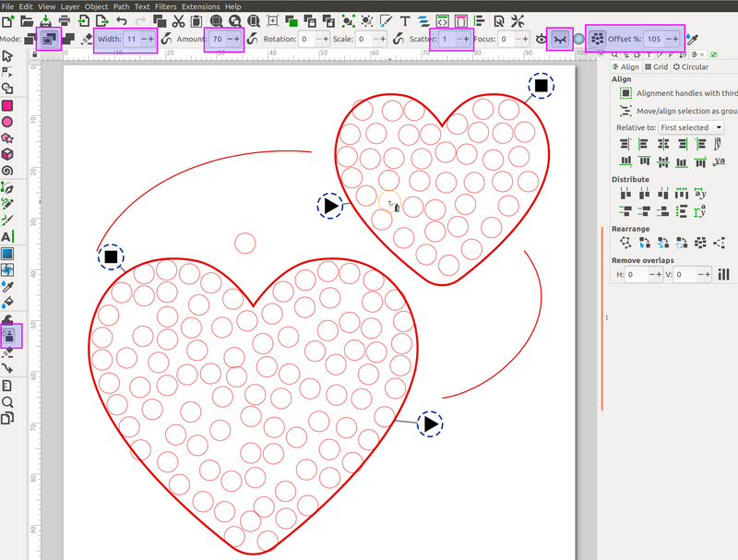
Task: Open the Filters menu
Action: point(165,6)
